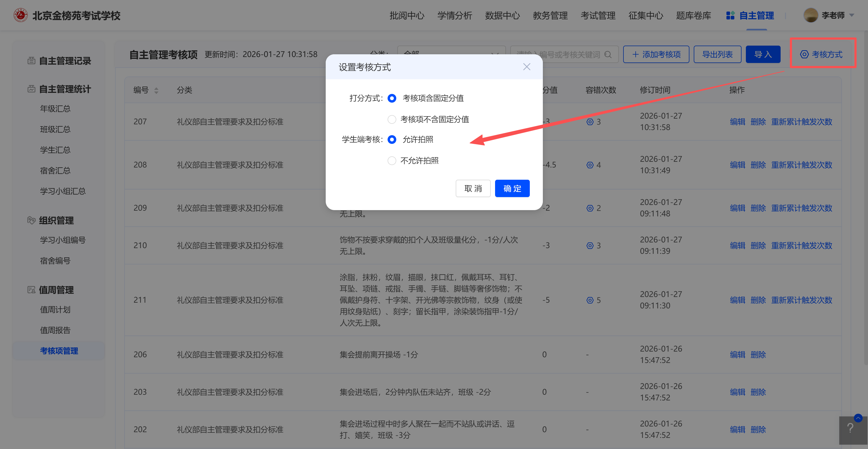This screenshot has height=449, width=868.
Task: Select 考核项不含固定分值 radio option
Action: pyautogui.click(x=392, y=119)
